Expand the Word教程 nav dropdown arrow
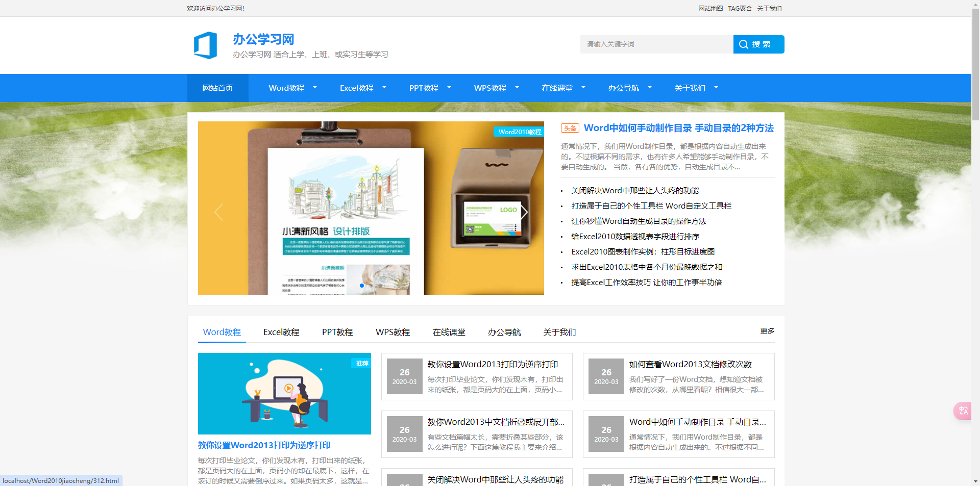The width and height of the screenshot is (980, 486). tap(315, 88)
